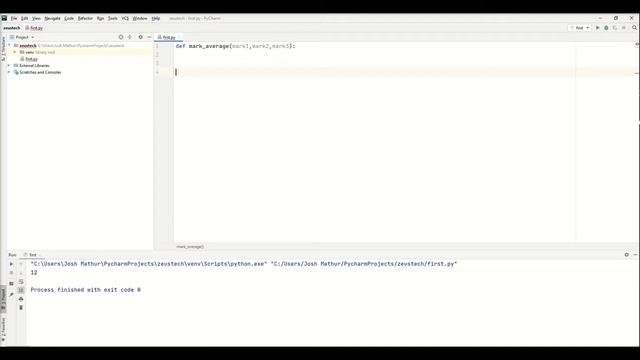
Task: Open the Run menu in the menu bar
Action: pos(100,18)
